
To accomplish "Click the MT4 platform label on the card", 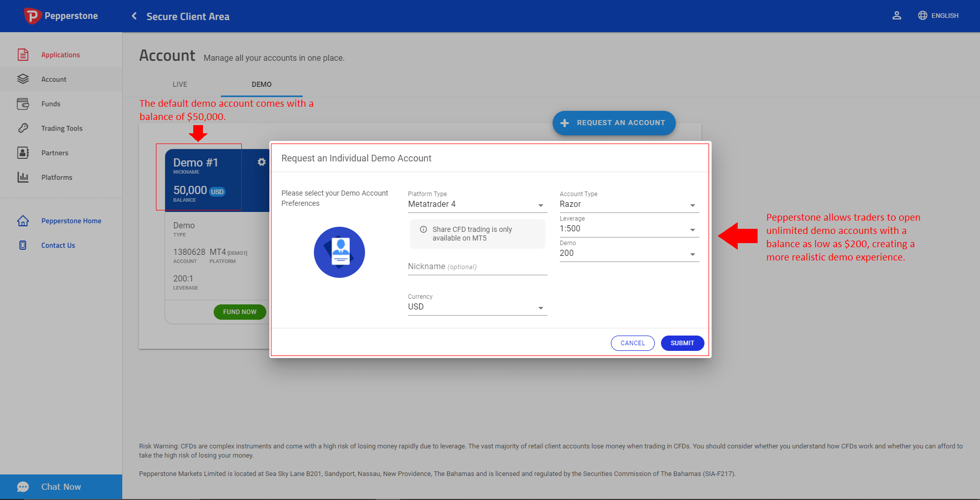I will (218, 252).
